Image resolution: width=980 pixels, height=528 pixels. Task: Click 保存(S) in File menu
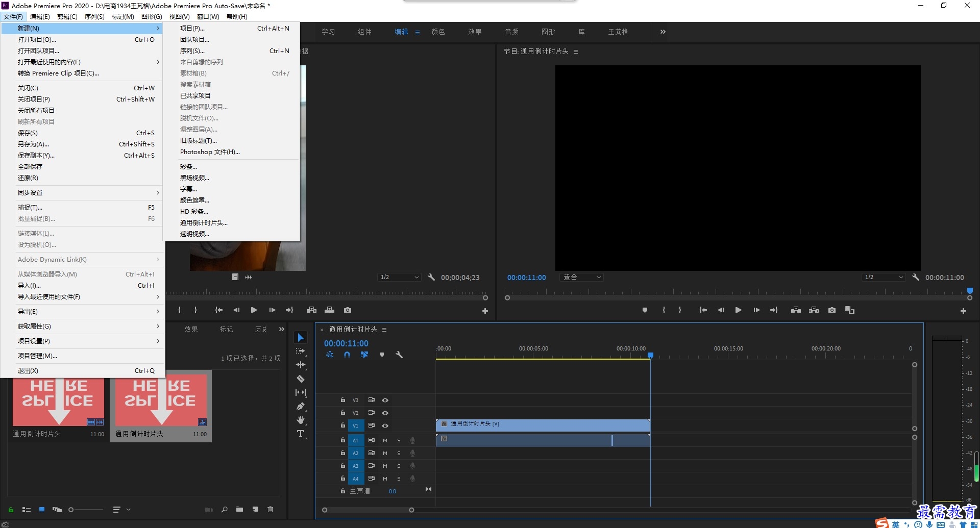click(82, 133)
